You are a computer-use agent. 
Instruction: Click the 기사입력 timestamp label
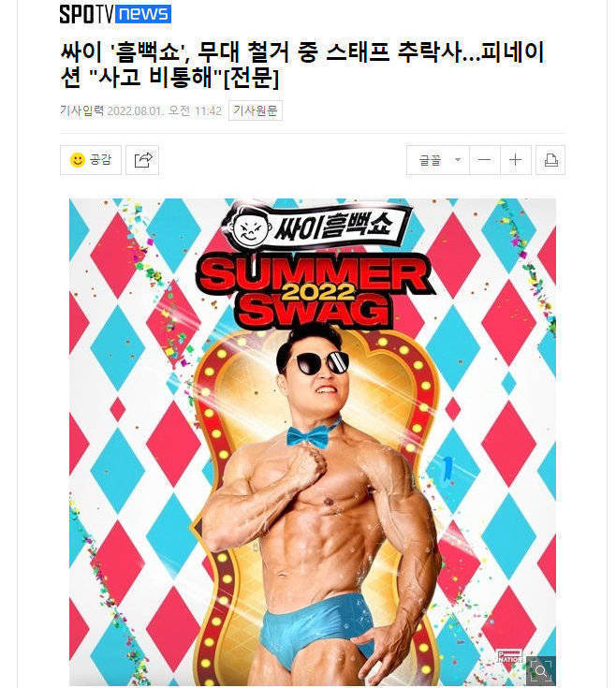tap(81, 110)
